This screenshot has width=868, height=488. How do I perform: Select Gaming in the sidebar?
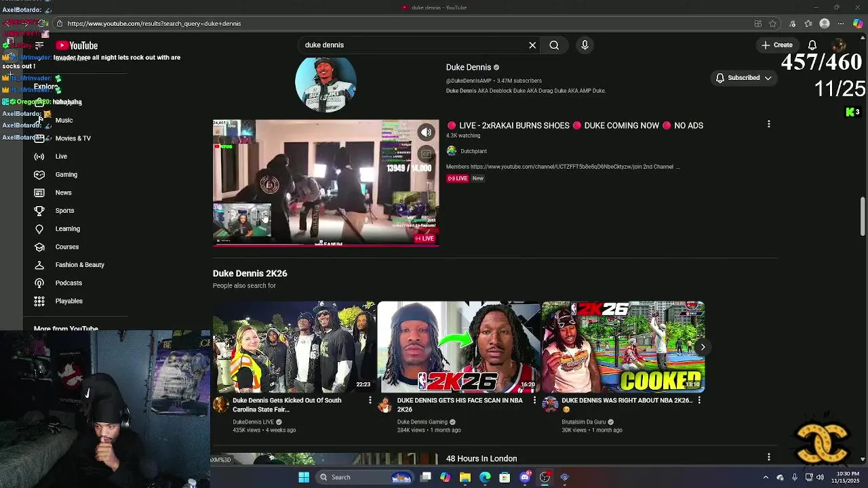click(x=66, y=174)
